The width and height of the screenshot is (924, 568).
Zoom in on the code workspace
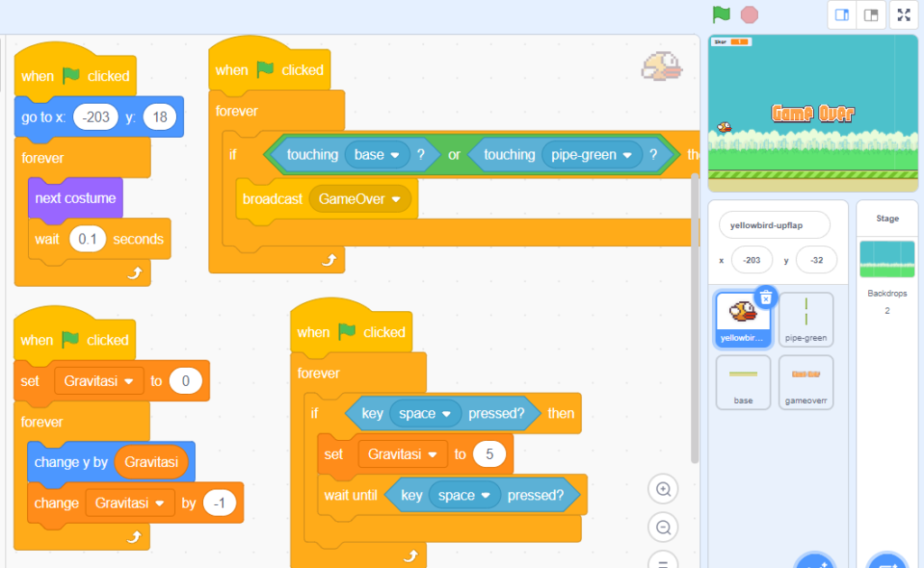point(663,490)
